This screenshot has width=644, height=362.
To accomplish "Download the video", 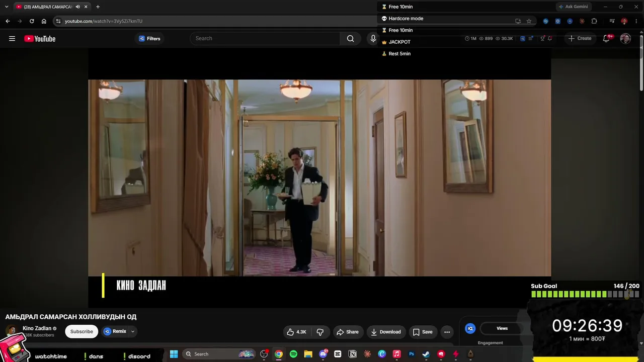I will [386, 332].
